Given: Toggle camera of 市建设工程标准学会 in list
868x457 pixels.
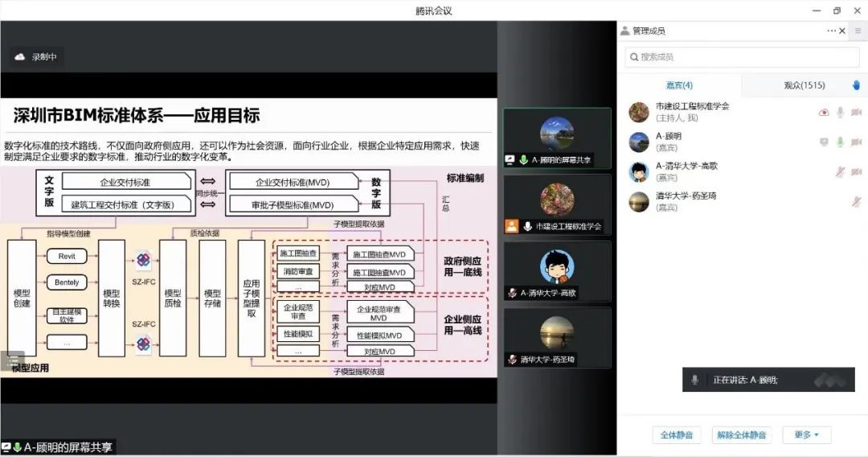Looking at the screenshot, I should click(x=857, y=113).
